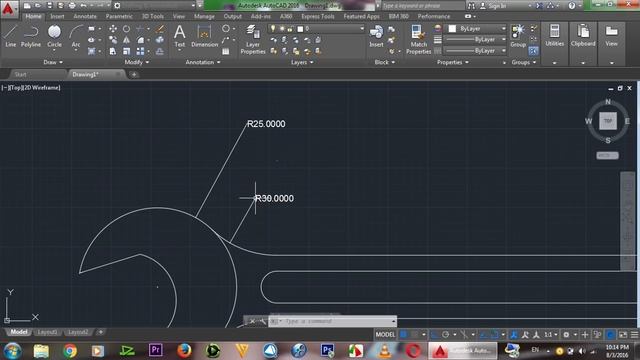Open the AutoCAD application menu logo
Viewport: 640px width, 360px height.
(x=8, y=8)
